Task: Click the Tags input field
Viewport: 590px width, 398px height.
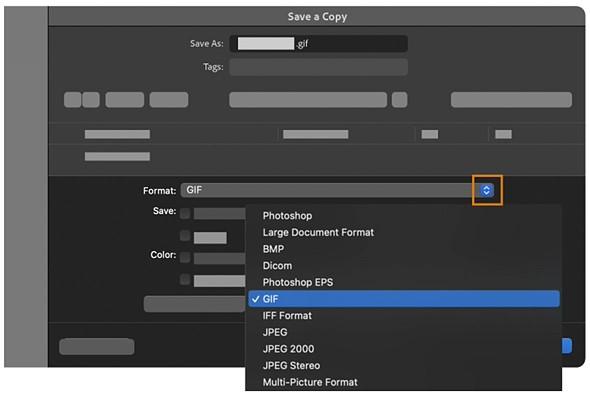Action: 318,67
